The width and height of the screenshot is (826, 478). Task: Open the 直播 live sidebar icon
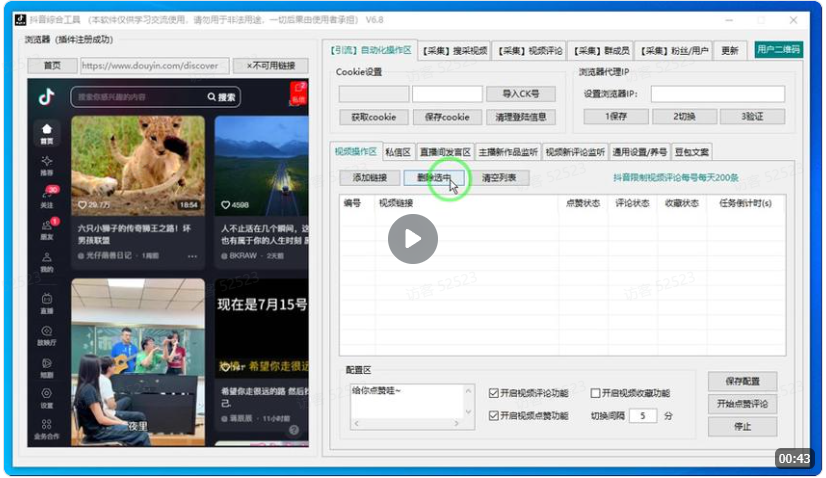point(47,302)
